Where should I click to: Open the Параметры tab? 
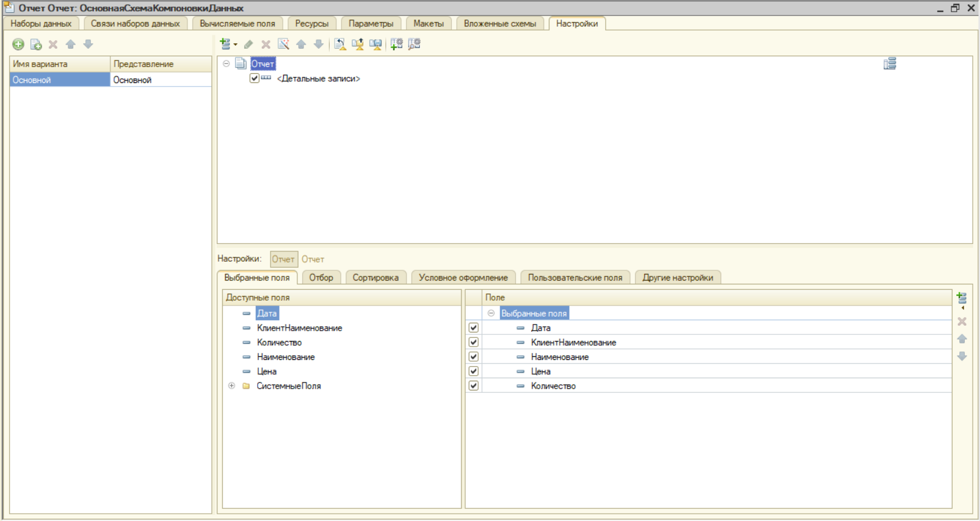pos(371,23)
